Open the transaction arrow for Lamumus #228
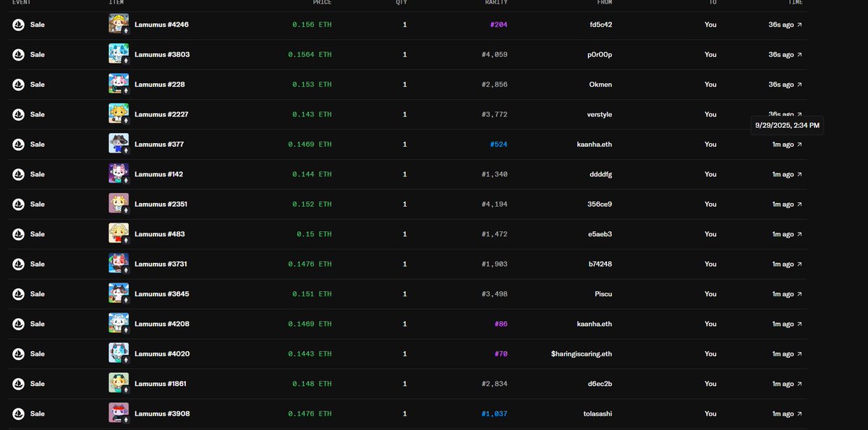Viewport: 868px width, 430px height. tap(799, 85)
